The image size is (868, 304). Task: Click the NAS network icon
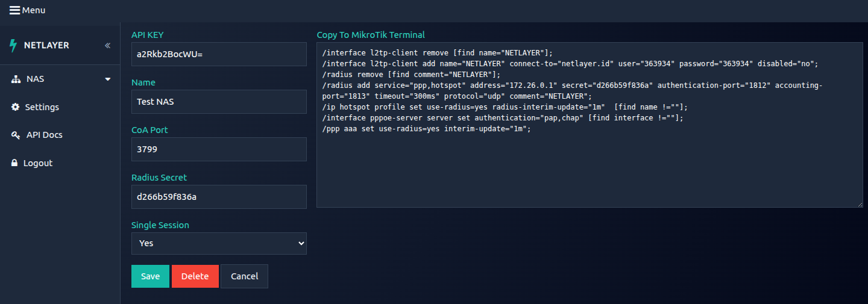click(x=16, y=79)
